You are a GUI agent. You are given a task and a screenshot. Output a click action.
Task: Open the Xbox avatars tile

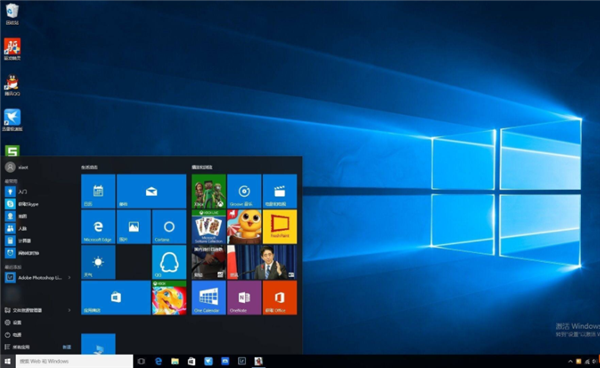click(209, 191)
